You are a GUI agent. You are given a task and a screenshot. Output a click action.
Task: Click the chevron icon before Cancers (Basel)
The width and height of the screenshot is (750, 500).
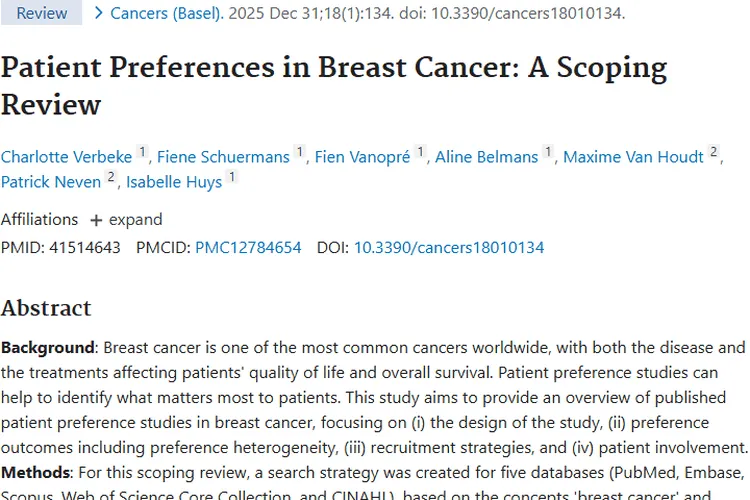(x=98, y=13)
